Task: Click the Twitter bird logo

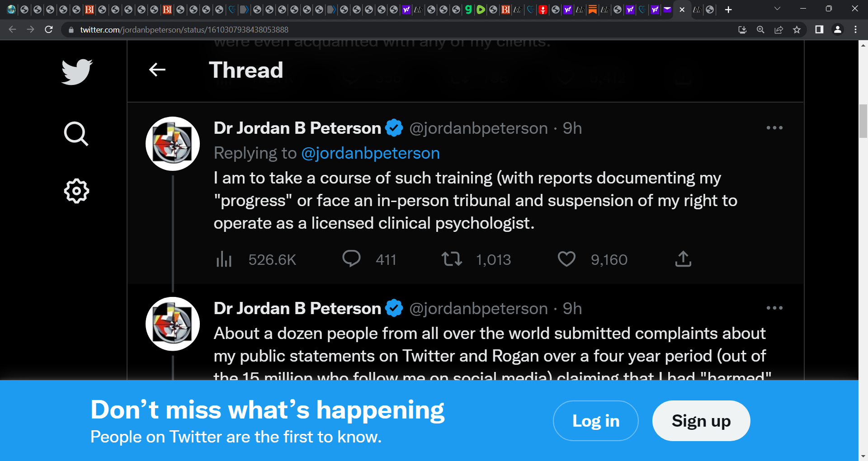Action: pos(77,71)
